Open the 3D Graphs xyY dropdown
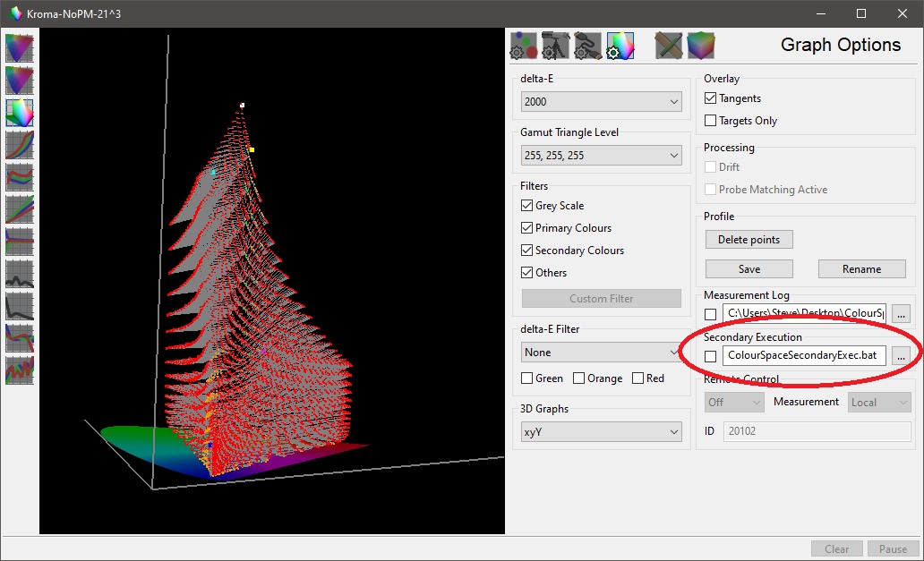The width and height of the screenshot is (924, 561). click(601, 432)
